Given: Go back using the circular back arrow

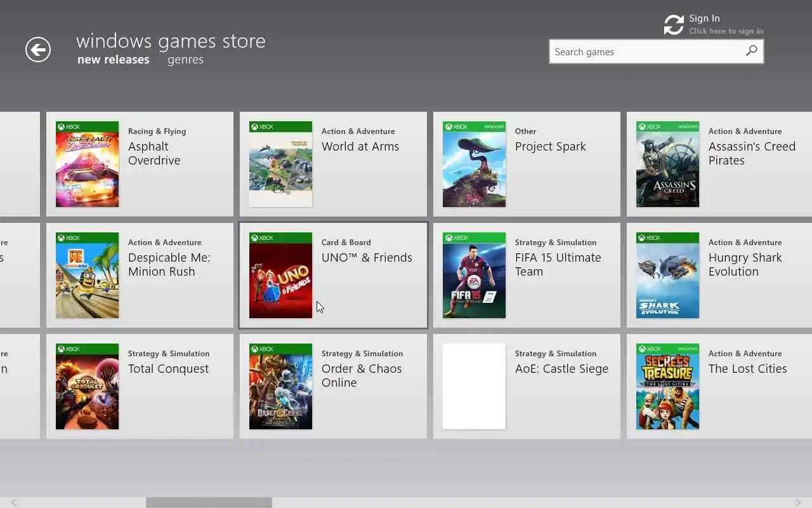Looking at the screenshot, I should click(38, 50).
